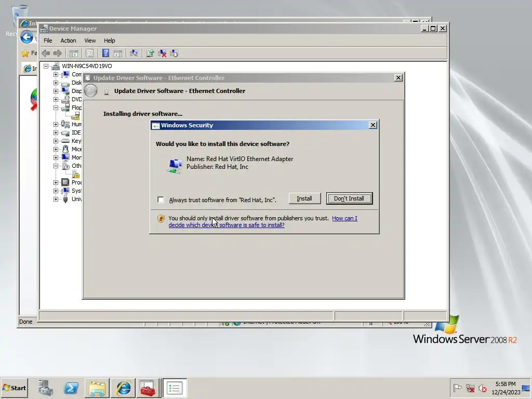Select the WIN-N9C54VD19VO computer node
This screenshot has height=399, width=532.
(x=87, y=66)
